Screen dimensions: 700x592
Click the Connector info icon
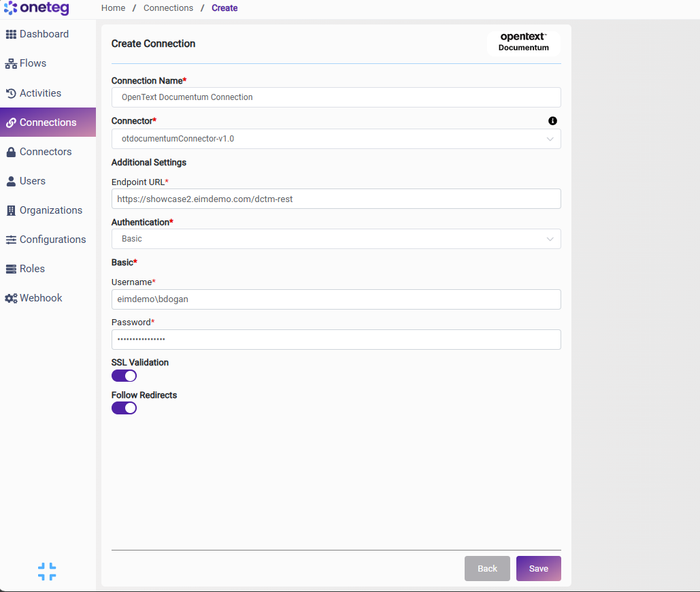pyautogui.click(x=552, y=121)
